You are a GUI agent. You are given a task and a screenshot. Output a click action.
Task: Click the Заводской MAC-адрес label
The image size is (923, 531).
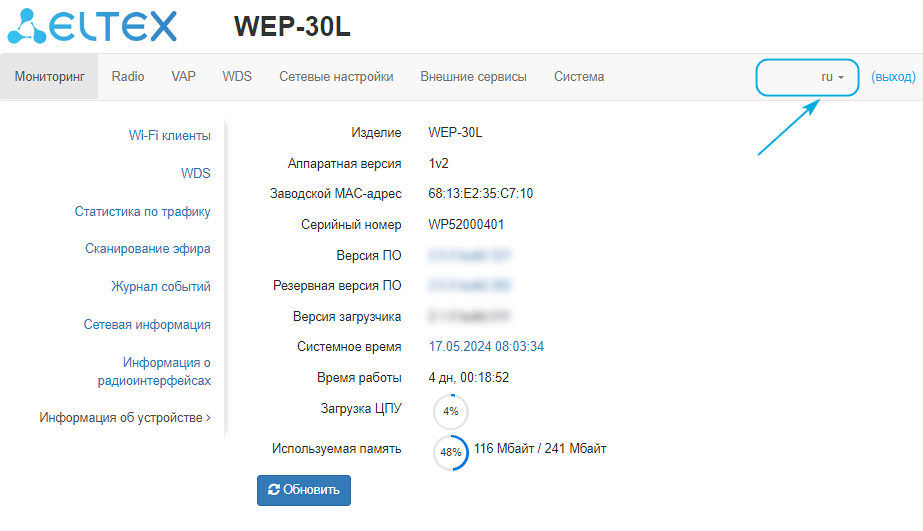336,194
